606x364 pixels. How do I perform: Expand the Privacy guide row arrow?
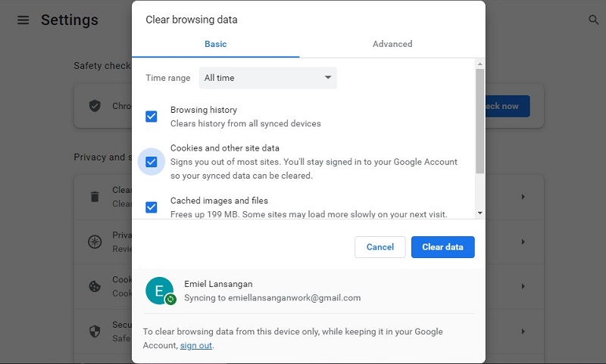pyautogui.click(x=523, y=241)
